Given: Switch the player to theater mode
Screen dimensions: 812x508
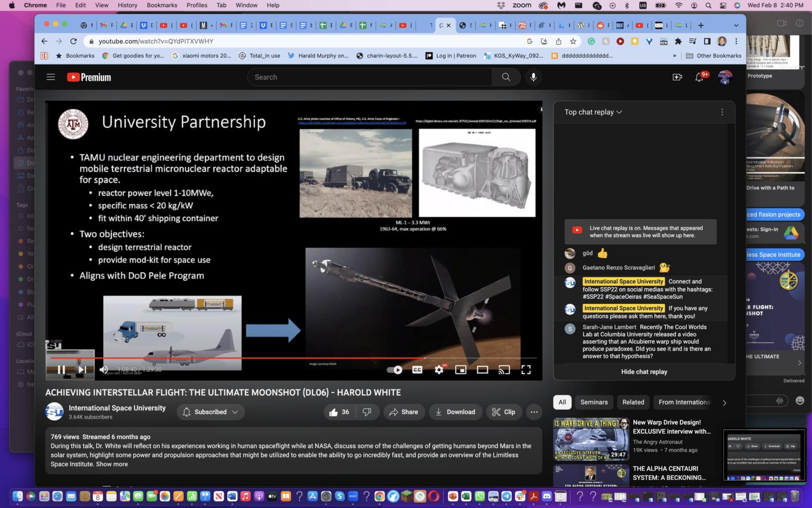Looking at the screenshot, I should point(482,370).
